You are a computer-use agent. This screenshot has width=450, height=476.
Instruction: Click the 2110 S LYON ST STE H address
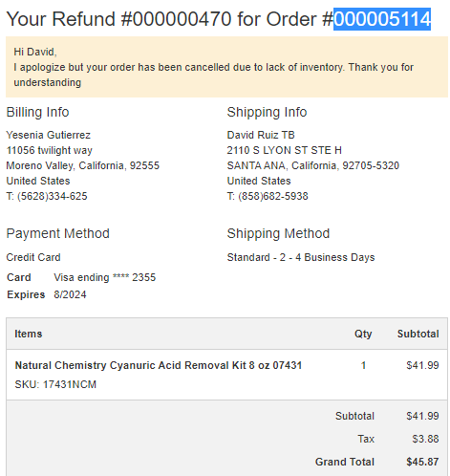[x=285, y=150]
